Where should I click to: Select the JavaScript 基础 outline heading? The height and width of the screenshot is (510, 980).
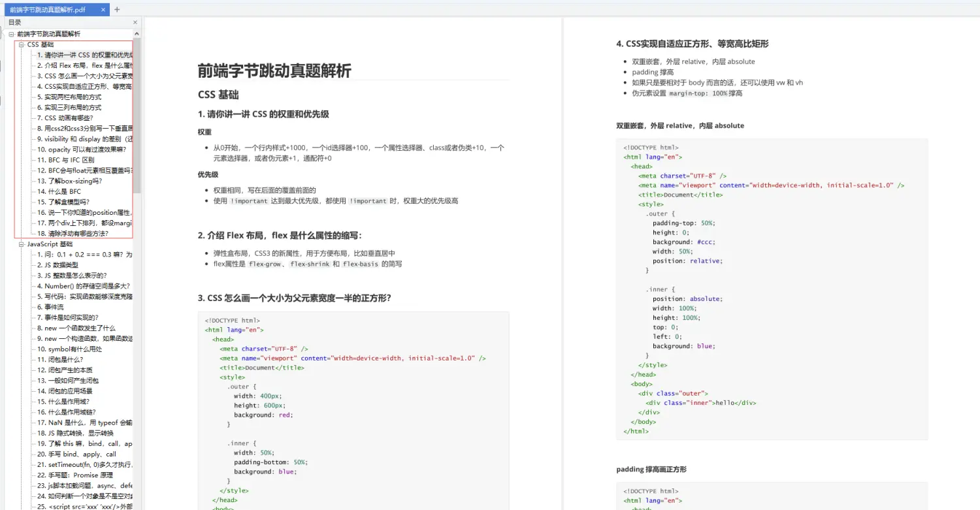click(50, 244)
